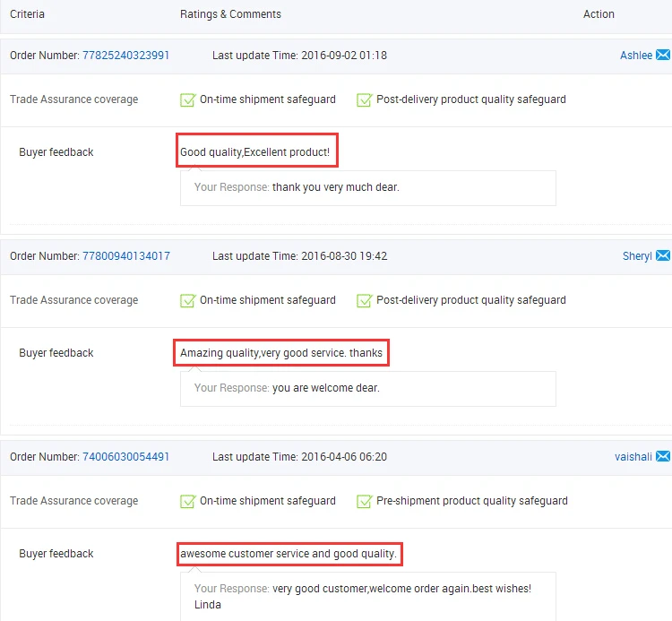Screen dimensions: 672x621
Task: Click the envelope icon next to Ashlee
Action: click(x=663, y=56)
